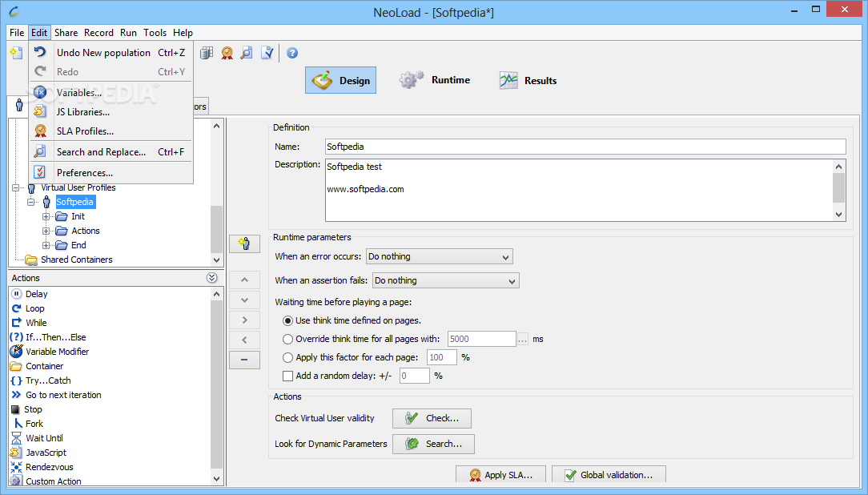
Task: Open the Run menu
Action: pyautogui.click(x=128, y=33)
